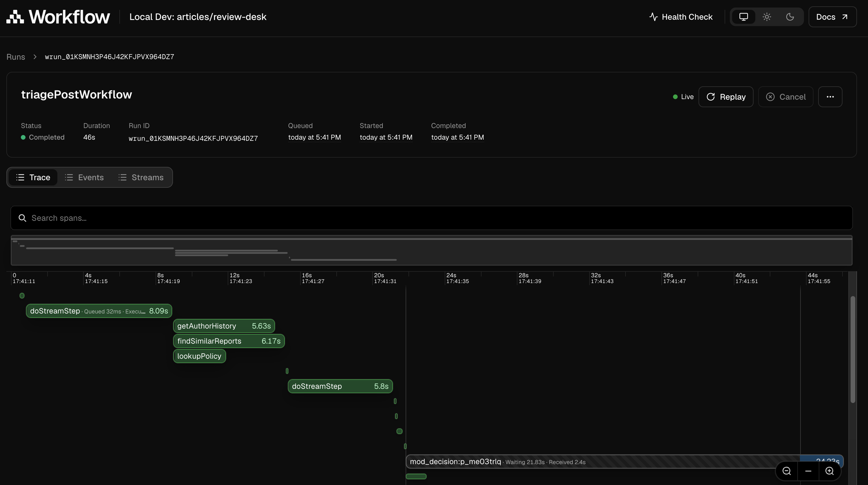Switch to the dark theme moon icon

(x=790, y=17)
